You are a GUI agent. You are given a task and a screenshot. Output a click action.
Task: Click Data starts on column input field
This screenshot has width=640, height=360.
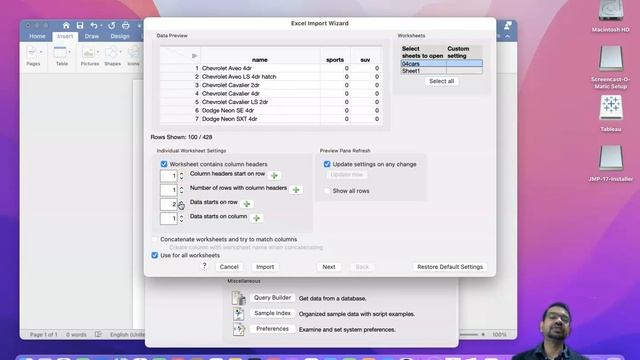tap(169, 218)
